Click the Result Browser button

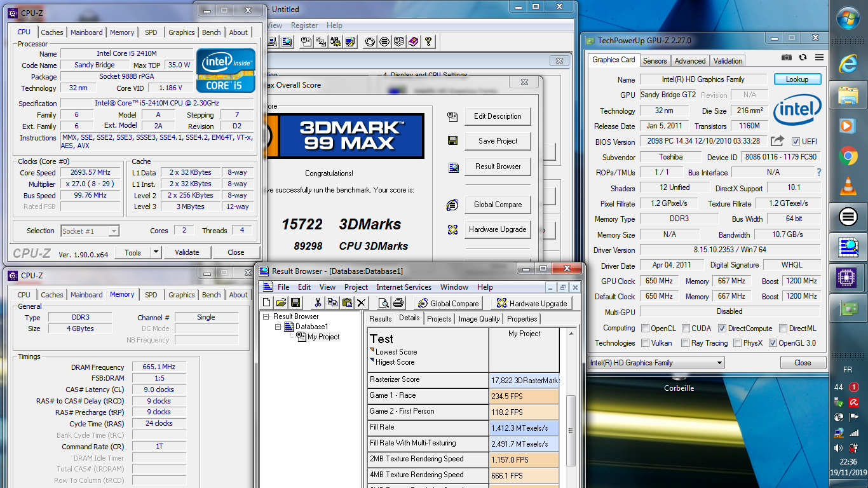point(498,166)
